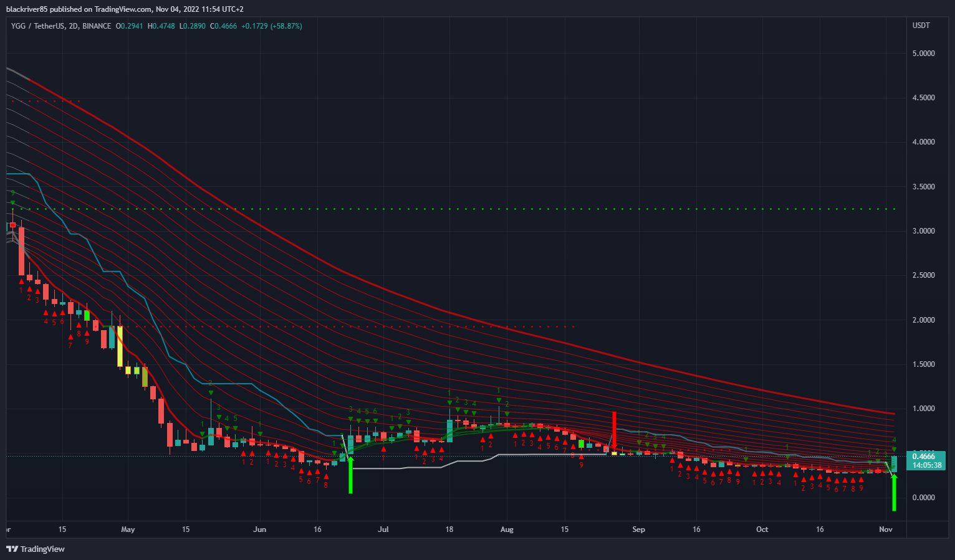The height and width of the screenshot is (560, 955).
Task: Click the USDT currency label
Action: coord(921,26)
